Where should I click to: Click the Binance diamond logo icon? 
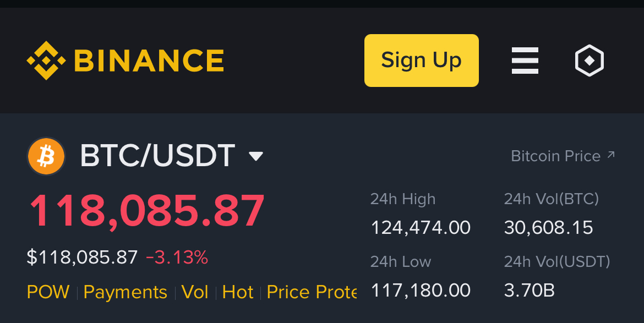coord(46,61)
